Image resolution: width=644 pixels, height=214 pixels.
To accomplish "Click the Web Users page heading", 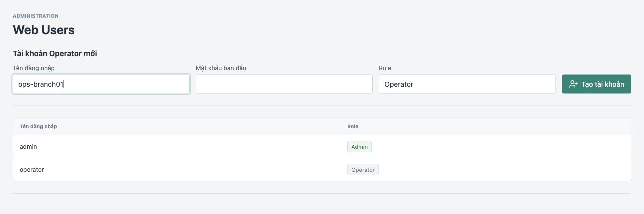I will pos(44,30).
